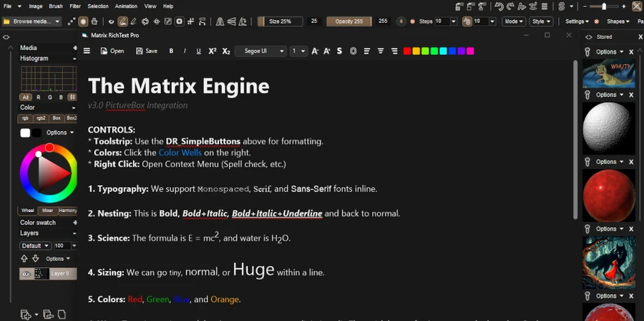This screenshot has width=644, height=321.
Task: Pick the red color well
Action: (x=407, y=51)
